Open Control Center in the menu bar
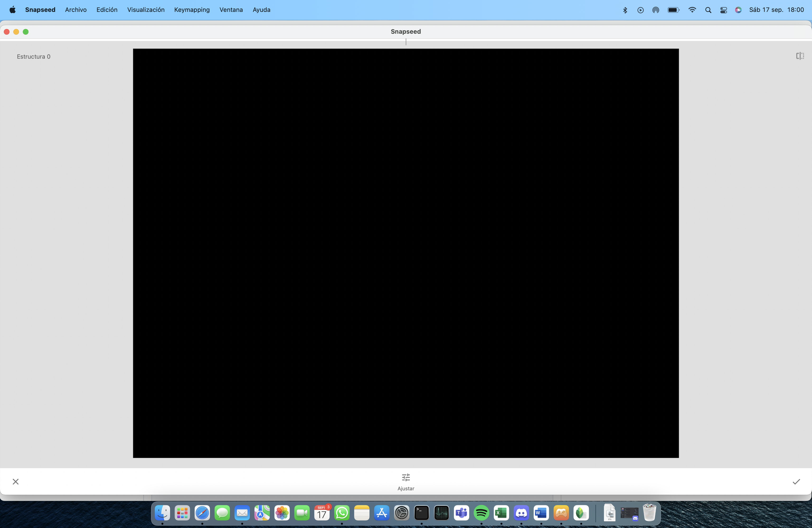This screenshot has width=812, height=528. tap(723, 10)
